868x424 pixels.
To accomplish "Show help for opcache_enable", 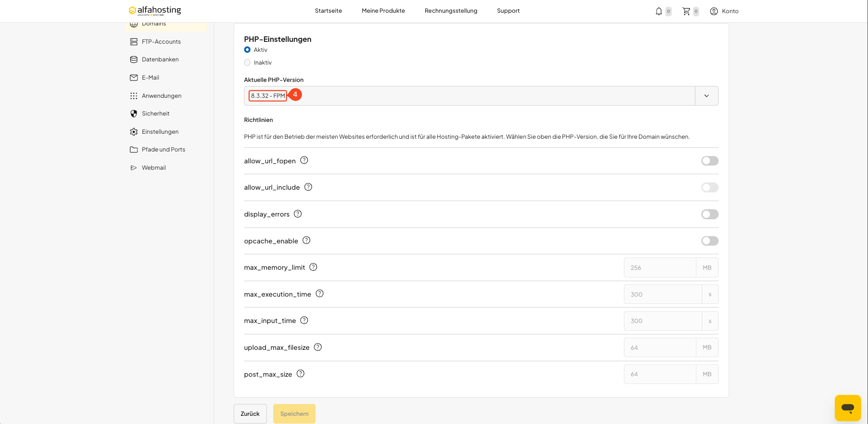I will (x=306, y=240).
